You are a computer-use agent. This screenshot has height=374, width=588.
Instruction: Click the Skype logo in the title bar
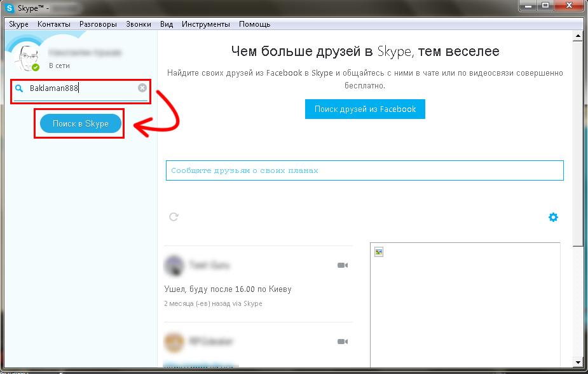point(10,8)
